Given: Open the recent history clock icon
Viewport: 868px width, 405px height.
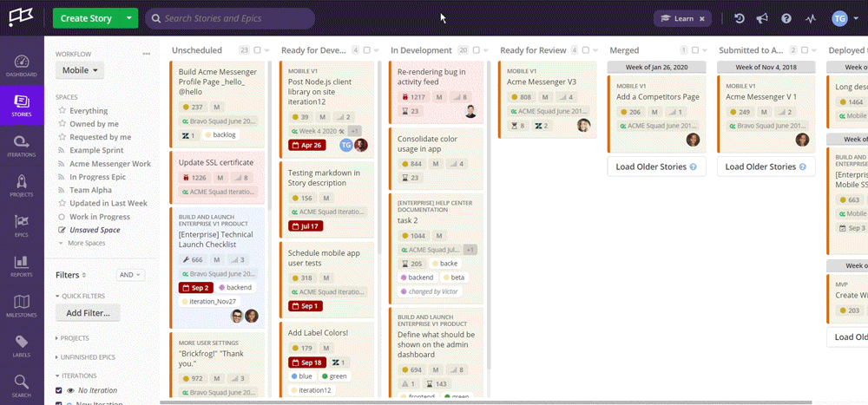Looking at the screenshot, I should 740,18.
